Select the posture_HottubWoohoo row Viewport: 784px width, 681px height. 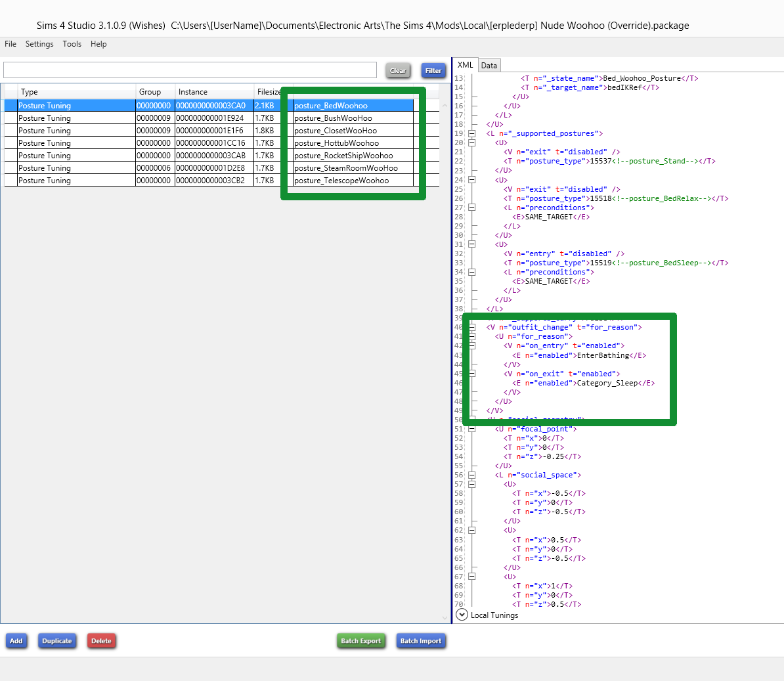click(x=221, y=143)
